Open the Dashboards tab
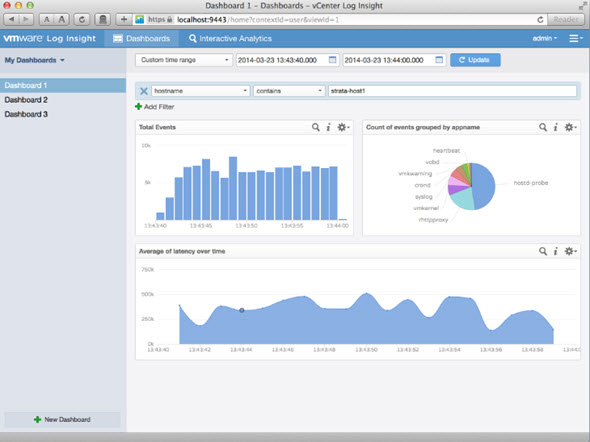Screen dimensions: 590x442 pos(141,38)
